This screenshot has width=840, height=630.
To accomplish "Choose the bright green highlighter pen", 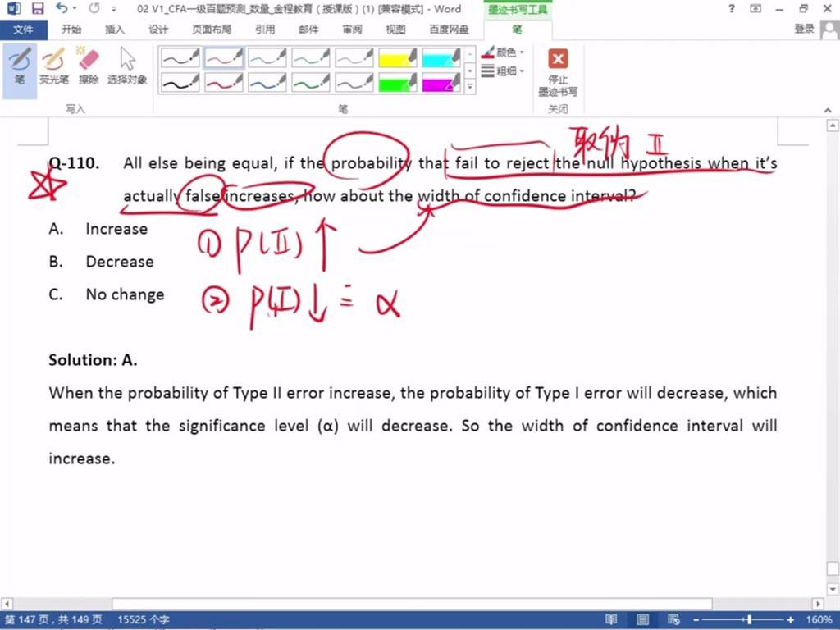I will [397, 83].
